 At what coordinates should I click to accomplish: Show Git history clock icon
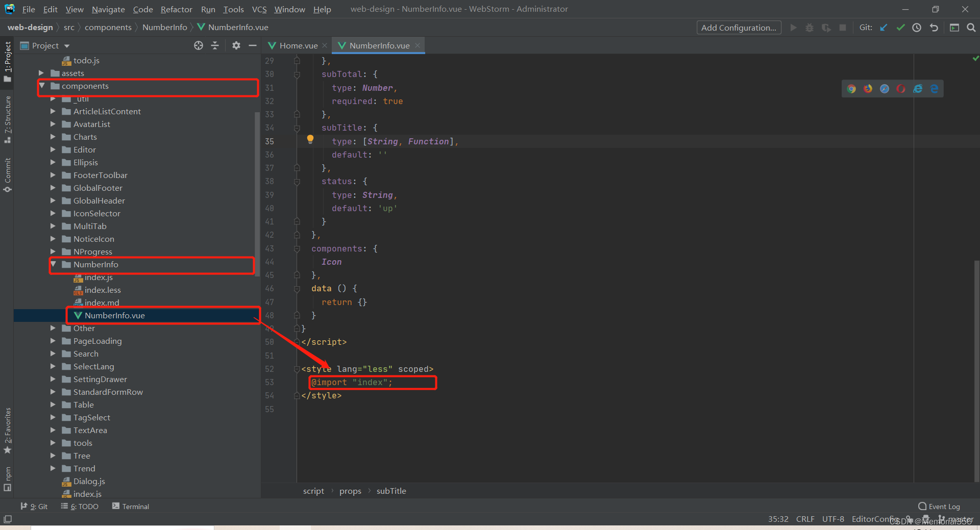coord(917,28)
